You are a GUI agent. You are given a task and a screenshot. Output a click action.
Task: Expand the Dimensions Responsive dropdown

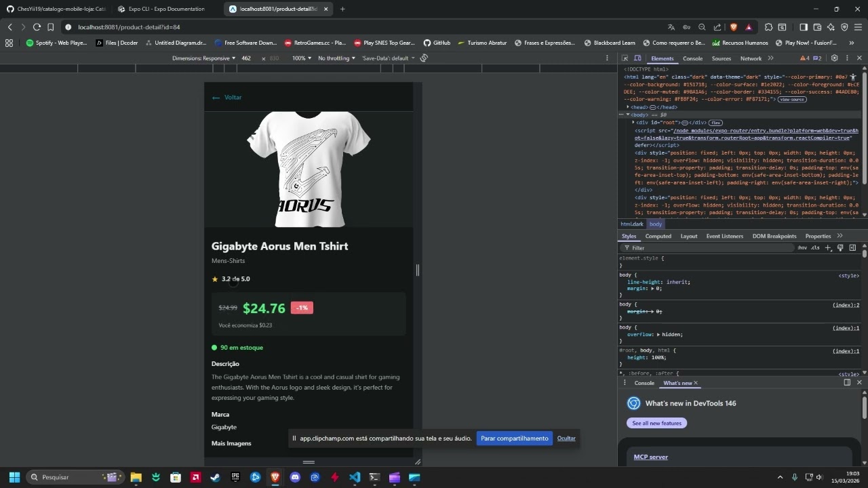204,58
